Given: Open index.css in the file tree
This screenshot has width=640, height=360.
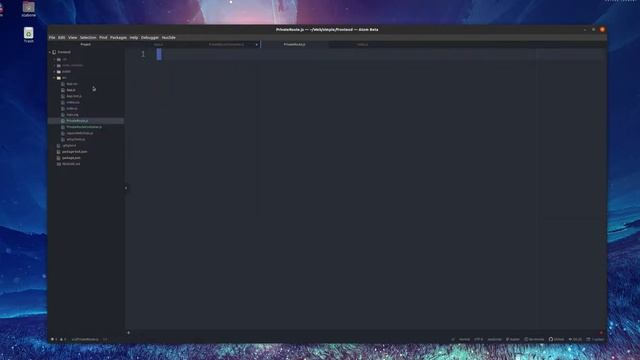Looking at the screenshot, I should pyautogui.click(x=73, y=102).
